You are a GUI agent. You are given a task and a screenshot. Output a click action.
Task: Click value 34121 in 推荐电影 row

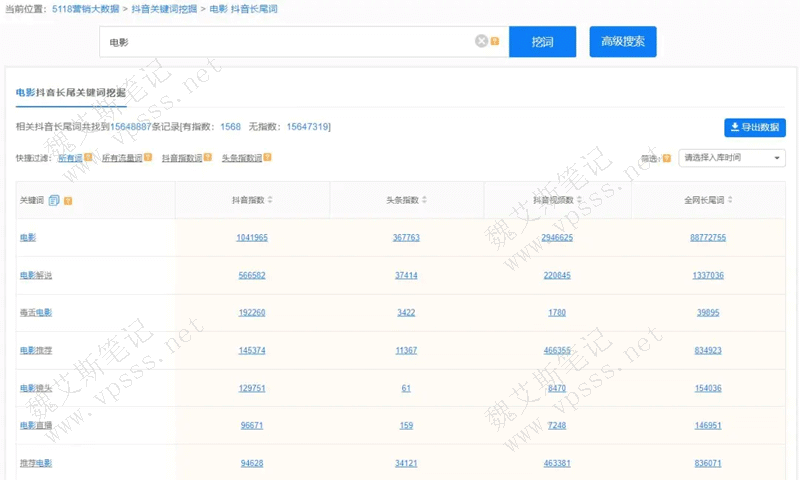[406, 463]
